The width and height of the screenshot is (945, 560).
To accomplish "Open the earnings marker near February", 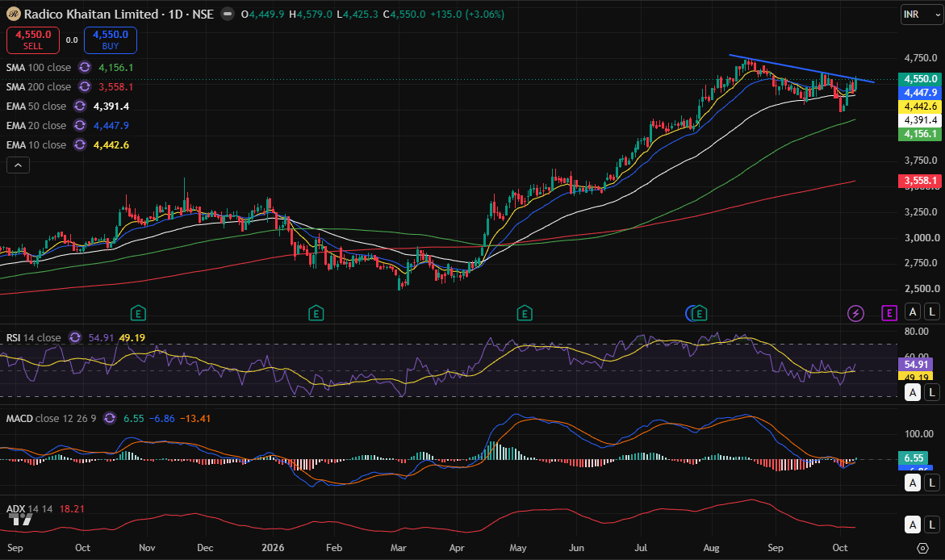I will (x=316, y=313).
